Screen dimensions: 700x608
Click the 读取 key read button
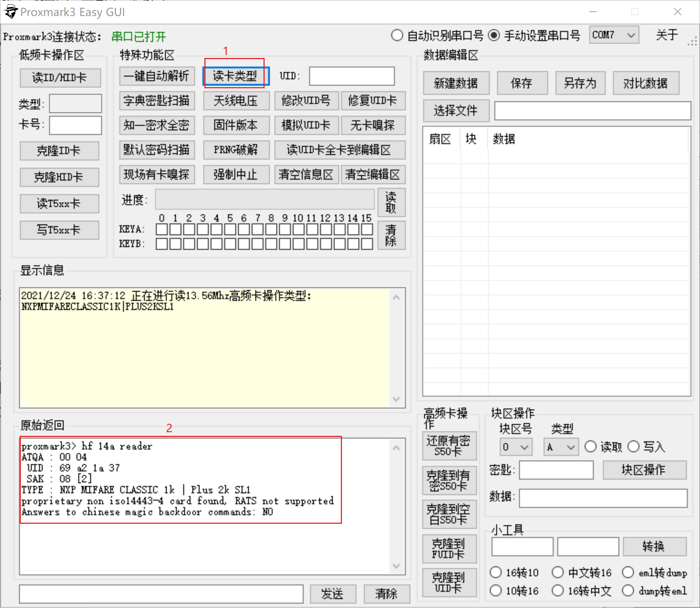(x=391, y=202)
